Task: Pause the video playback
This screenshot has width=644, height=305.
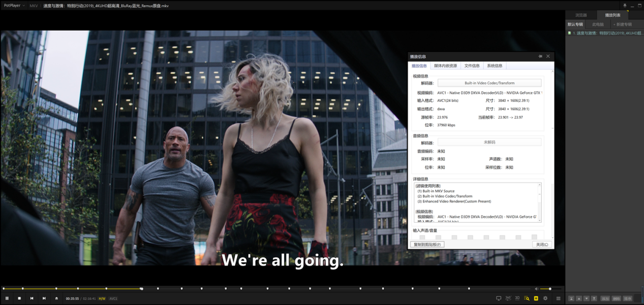Action: 7,298
